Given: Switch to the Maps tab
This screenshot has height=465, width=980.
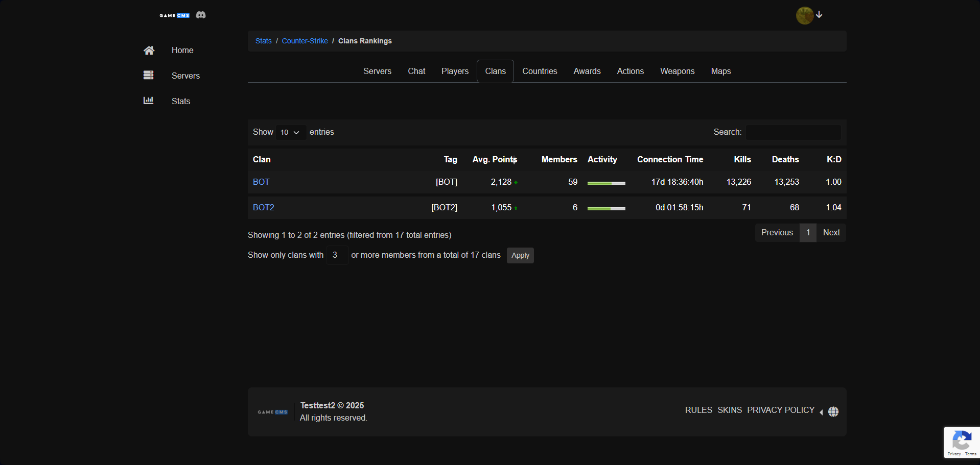Looking at the screenshot, I should point(720,71).
